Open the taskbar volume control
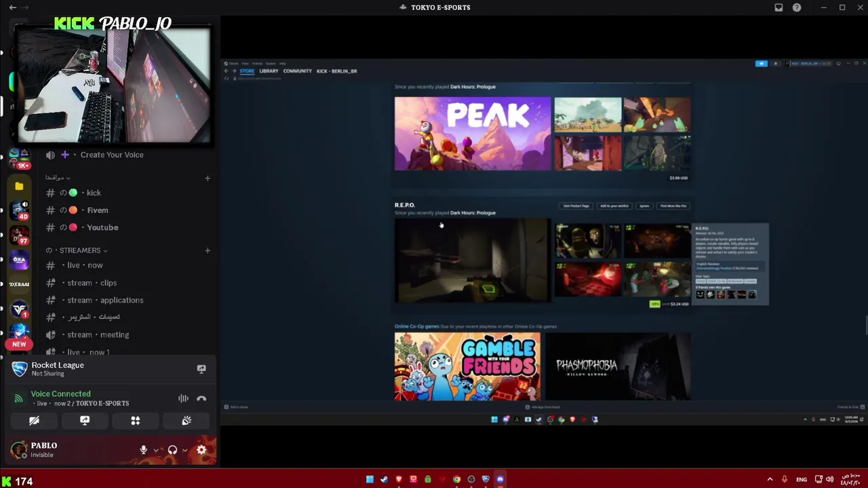Image resolution: width=868 pixels, height=488 pixels. point(829,480)
